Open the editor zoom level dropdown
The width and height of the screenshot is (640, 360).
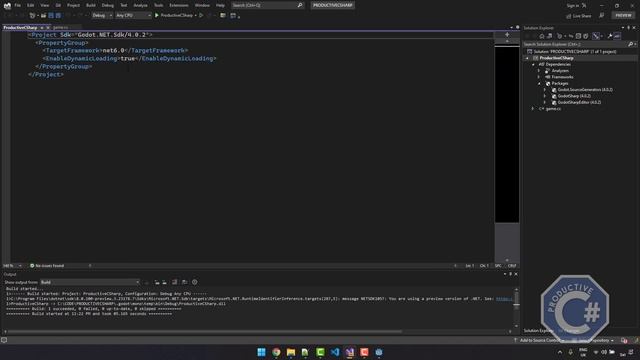click(x=12, y=266)
